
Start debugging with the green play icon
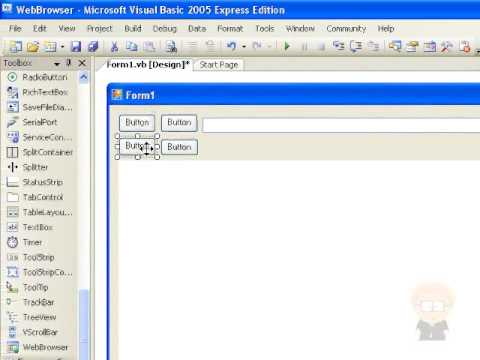point(287,46)
